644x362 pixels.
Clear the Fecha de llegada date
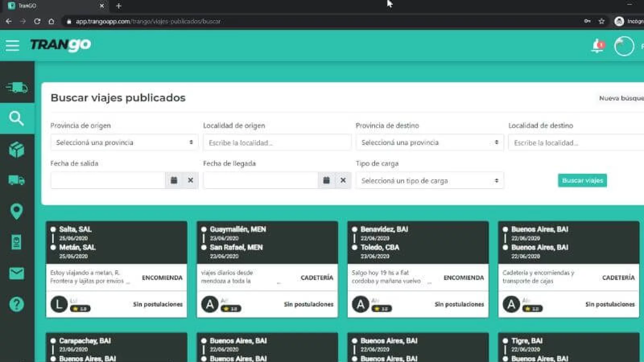343,180
